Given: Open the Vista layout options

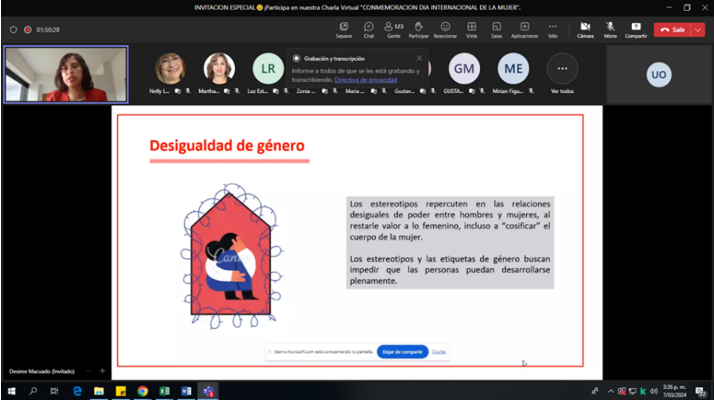Looking at the screenshot, I should coord(471,30).
